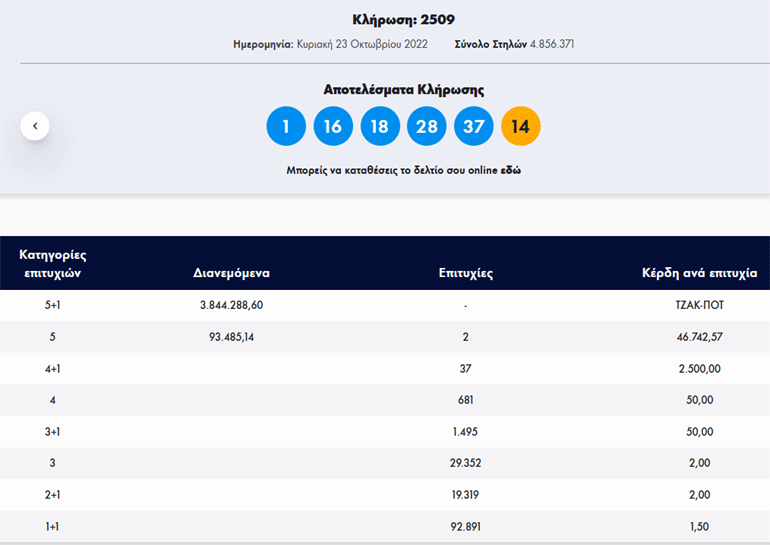Click the 'Κλήρωση: 2509' heading
Viewport: 770px width, 545px height.
tap(404, 19)
